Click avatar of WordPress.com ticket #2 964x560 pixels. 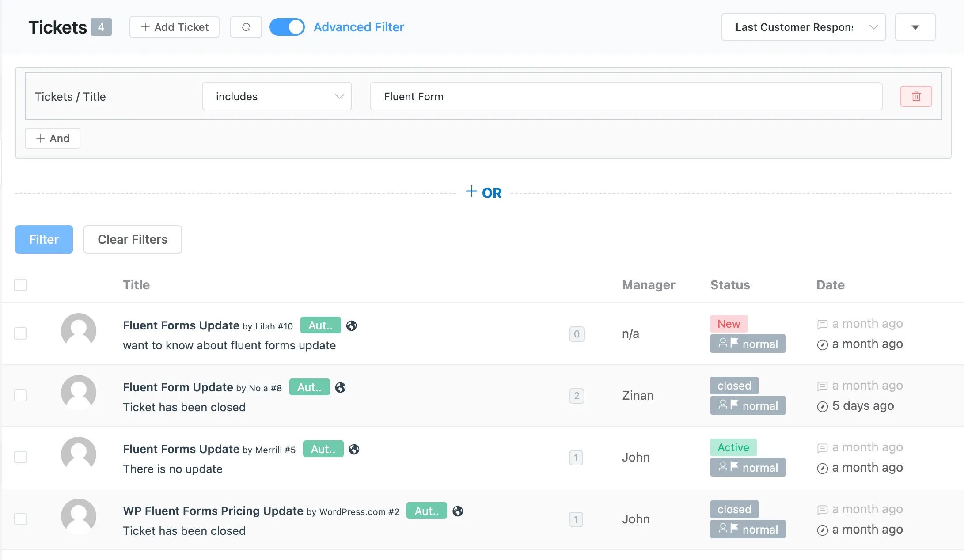(x=79, y=516)
